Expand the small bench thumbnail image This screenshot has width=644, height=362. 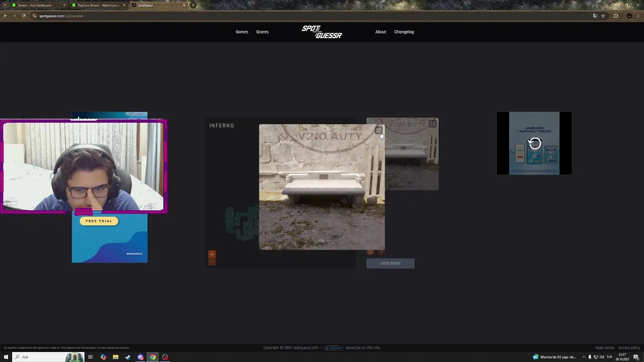pyautogui.click(x=432, y=124)
